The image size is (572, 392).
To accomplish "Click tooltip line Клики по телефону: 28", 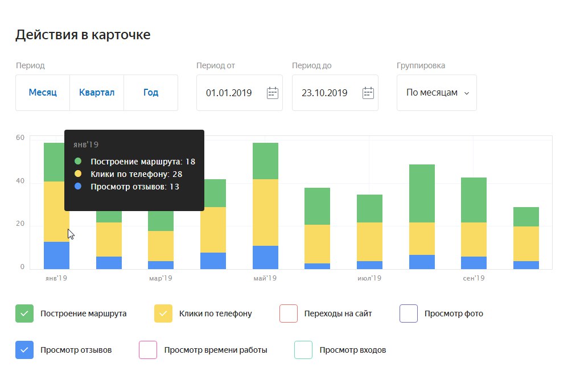I will pyautogui.click(x=128, y=174).
